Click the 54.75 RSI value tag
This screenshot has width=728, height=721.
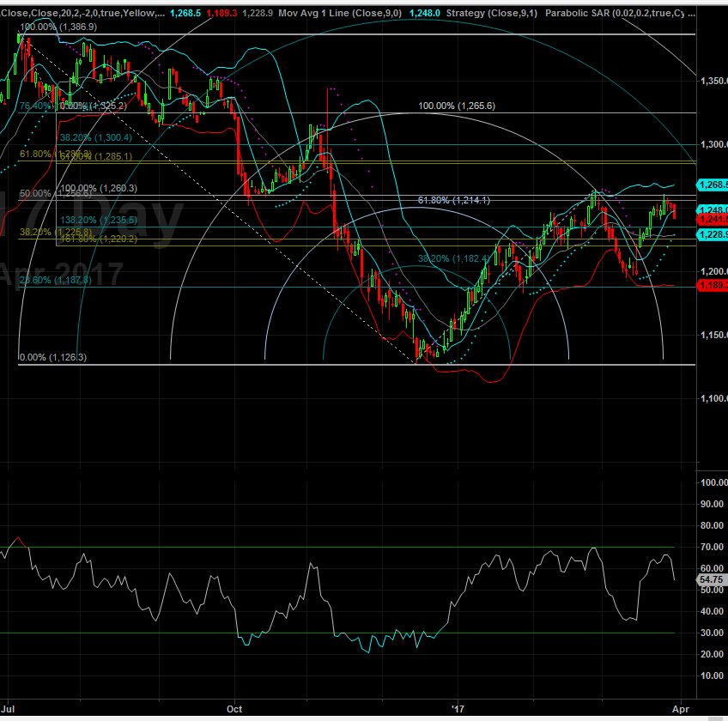click(713, 580)
